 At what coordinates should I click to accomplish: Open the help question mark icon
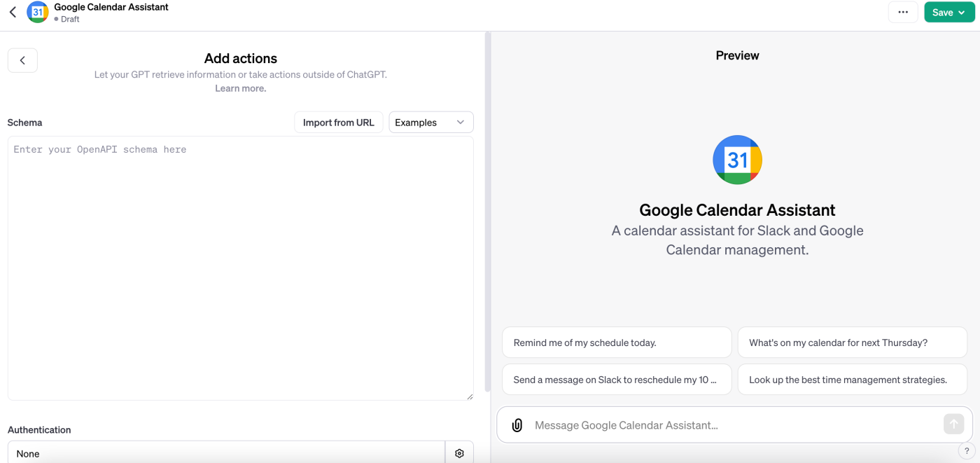[967, 452]
